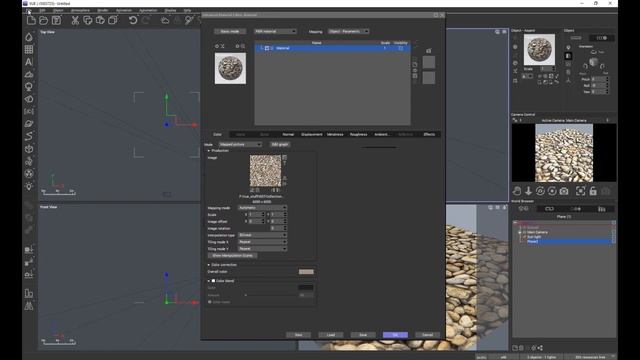Toggle the Color blend checkbox

(213, 281)
